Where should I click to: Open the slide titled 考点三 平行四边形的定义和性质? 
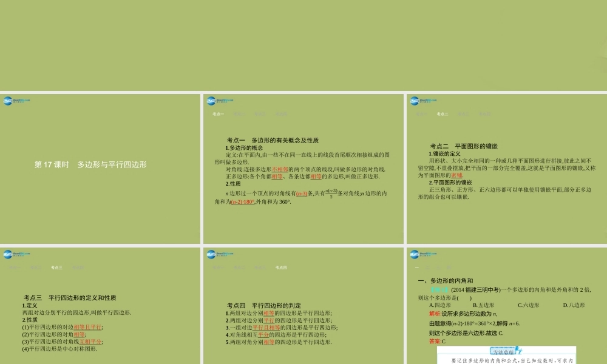(x=100, y=306)
